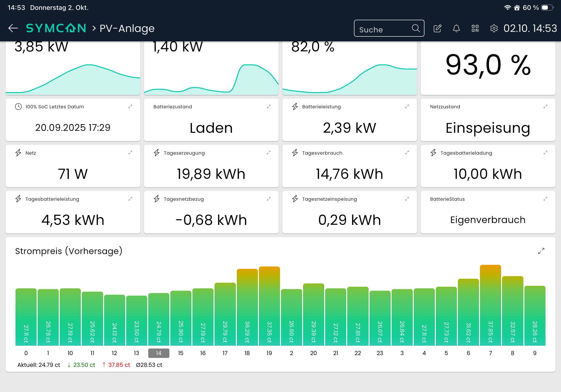561x392 pixels.
Task: Click the 37.35 ct bar at hour 19
Action: (x=269, y=306)
